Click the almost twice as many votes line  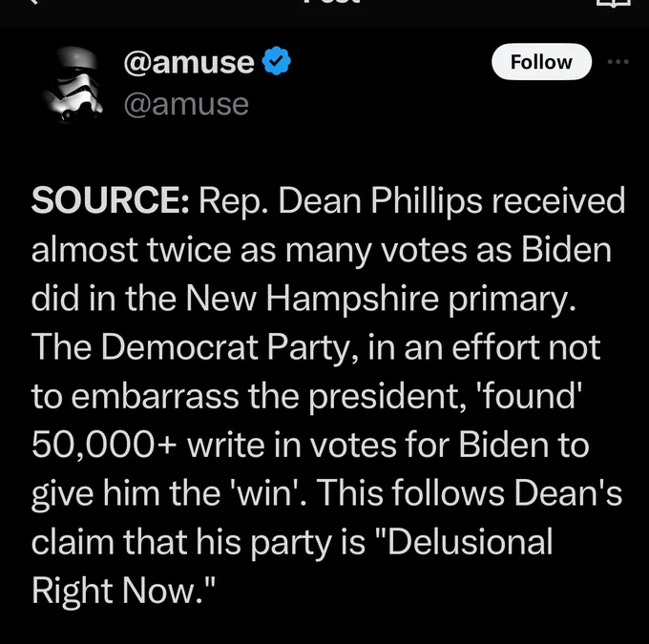pyautogui.click(x=322, y=250)
